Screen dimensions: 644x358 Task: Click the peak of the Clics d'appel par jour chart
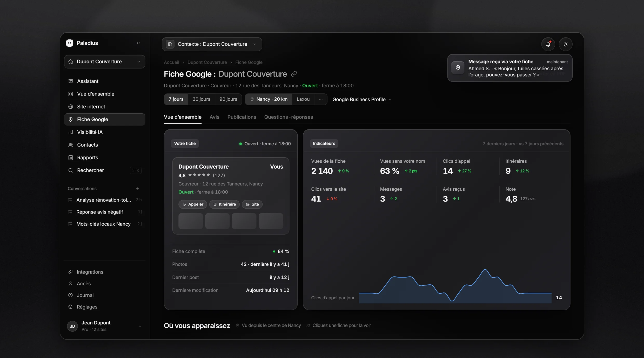tap(485, 270)
